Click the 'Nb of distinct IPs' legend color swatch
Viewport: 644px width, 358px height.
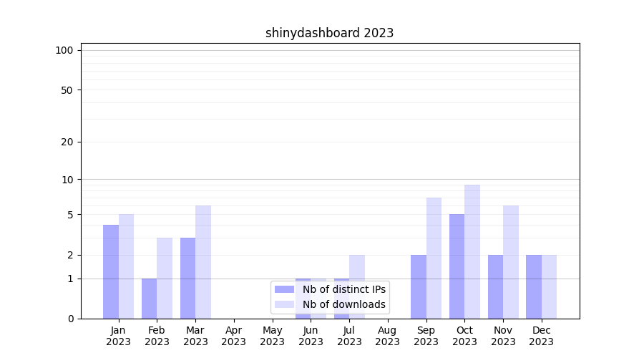tap(284, 289)
